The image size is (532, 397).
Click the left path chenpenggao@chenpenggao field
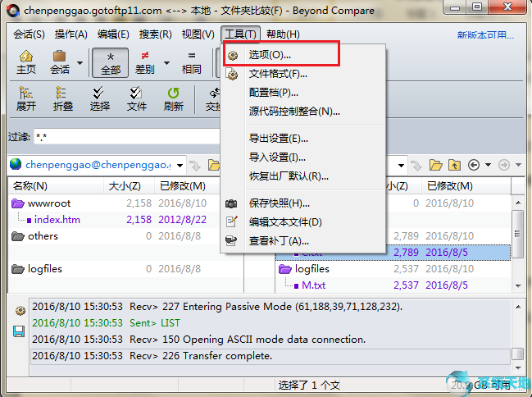click(98, 165)
